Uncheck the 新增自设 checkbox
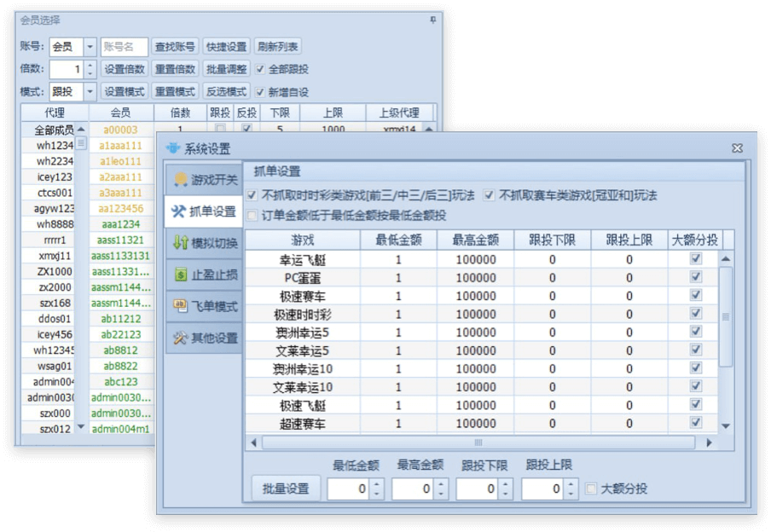This screenshot has height=532, width=771. click(x=261, y=92)
